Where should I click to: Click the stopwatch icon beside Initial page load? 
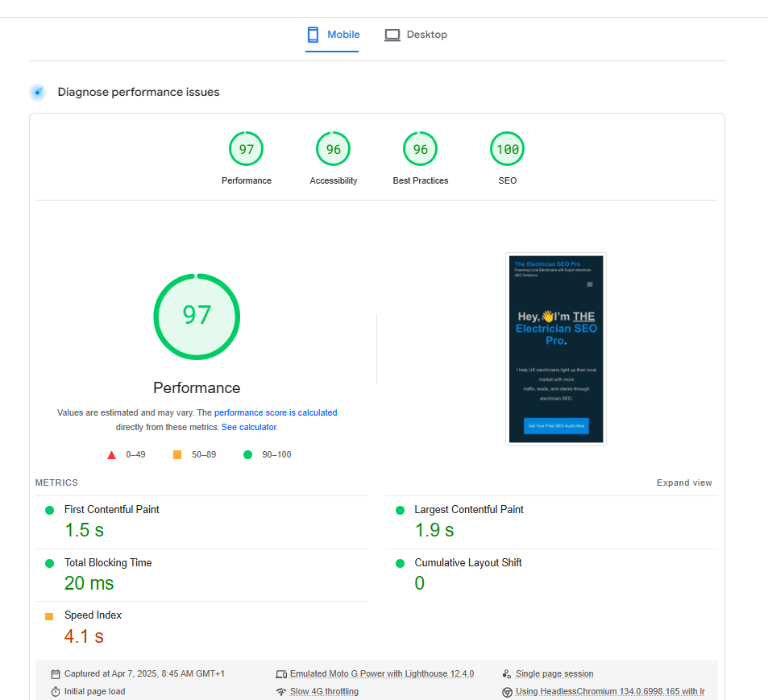click(56, 692)
